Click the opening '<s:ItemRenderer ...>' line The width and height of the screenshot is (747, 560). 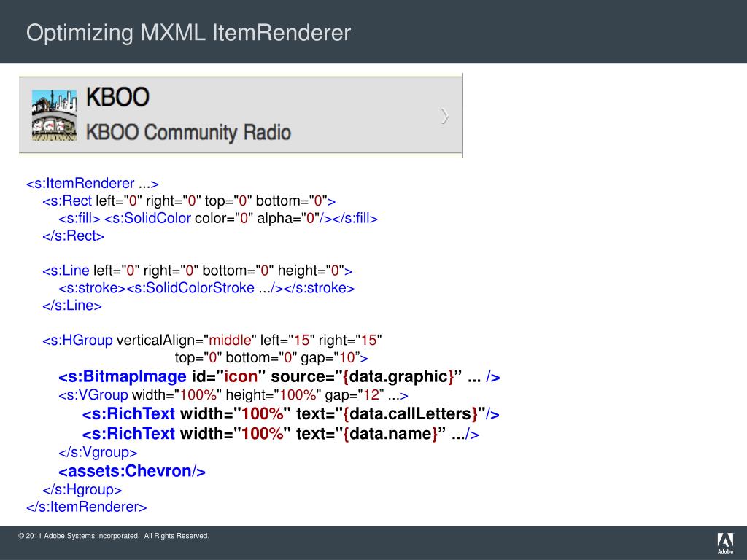click(x=93, y=183)
